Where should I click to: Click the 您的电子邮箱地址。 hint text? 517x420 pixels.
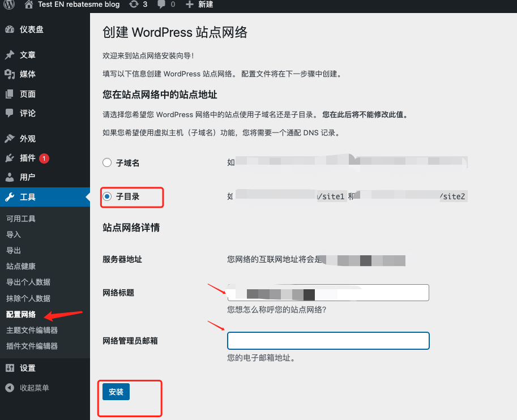click(261, 358)
